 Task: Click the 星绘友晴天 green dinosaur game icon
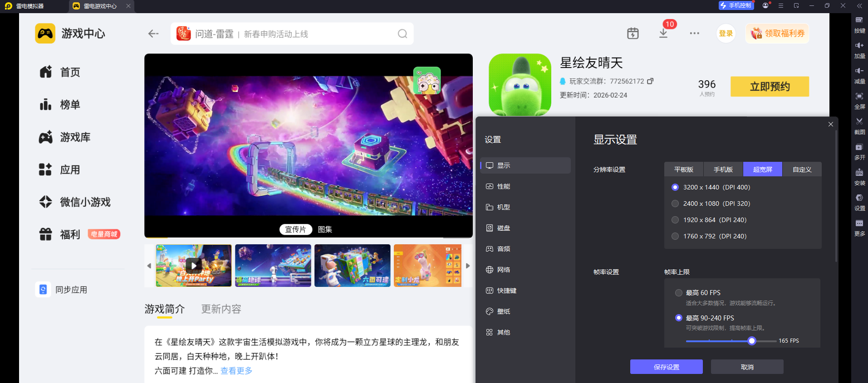point(520,84)
